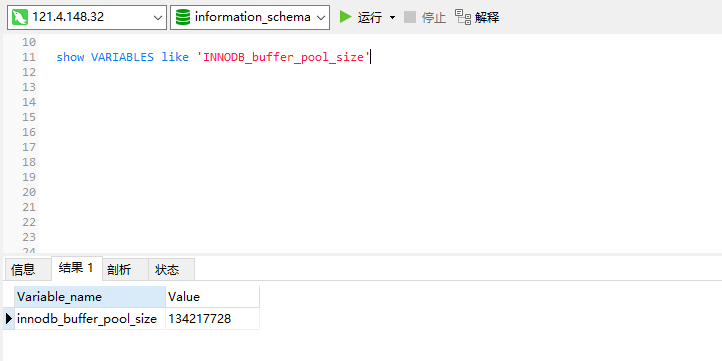Click the green Run play icon
The image size is (722, 361).
(345, 17)
